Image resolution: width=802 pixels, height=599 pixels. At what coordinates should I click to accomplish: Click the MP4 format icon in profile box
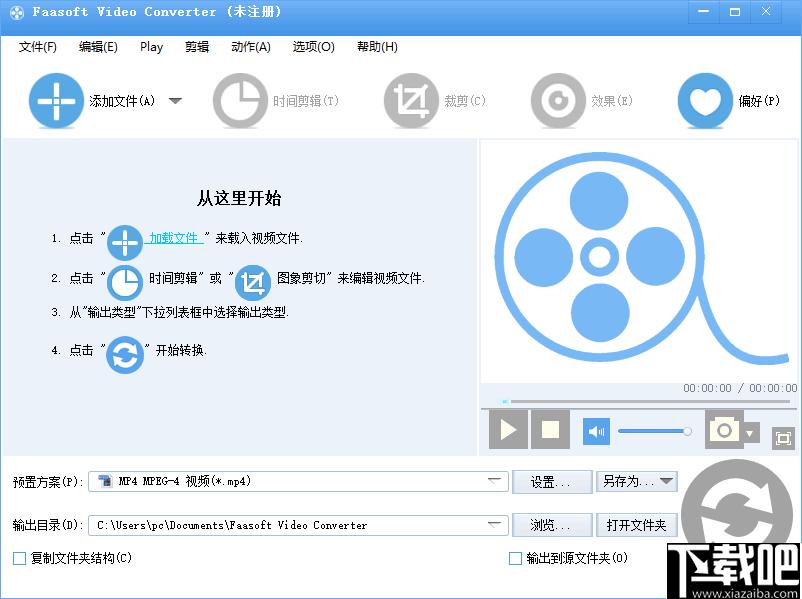click(105, 481)
